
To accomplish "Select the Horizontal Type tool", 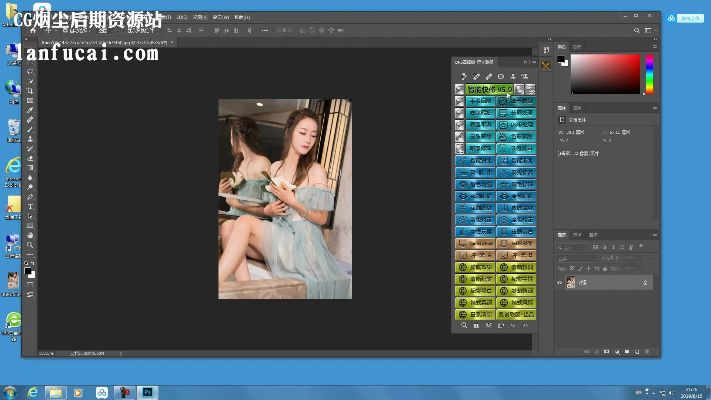I will (31, 205).
